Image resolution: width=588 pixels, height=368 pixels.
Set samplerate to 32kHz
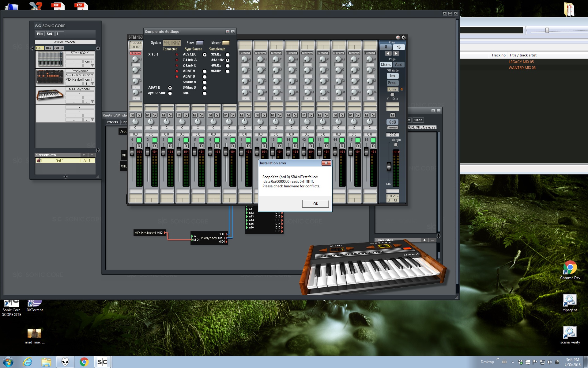coord(228,55)
